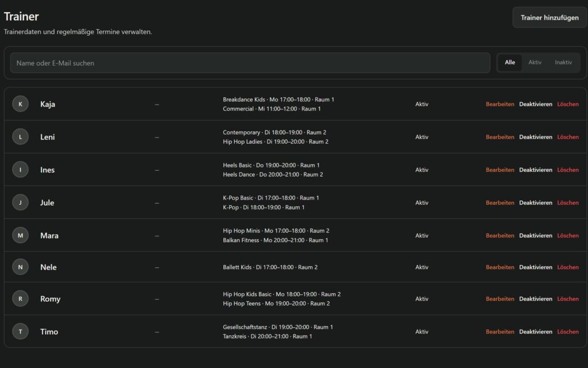
Task: Click the Gesellschaftstanz schedule line for Timo
Action: click(278, 327)
